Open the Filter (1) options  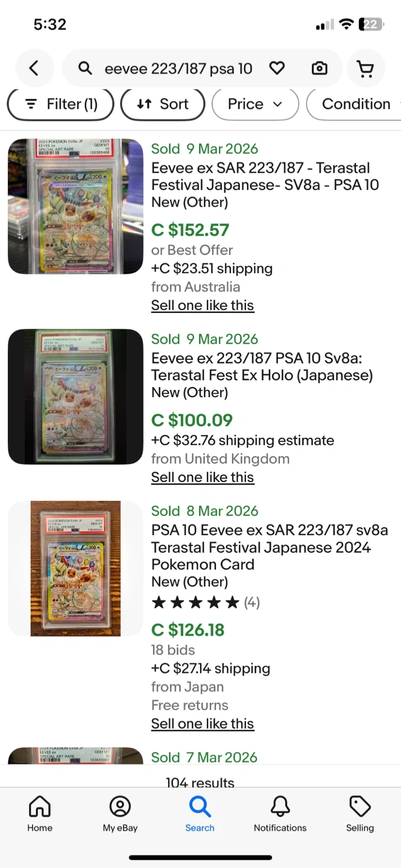pyautogui.click(x=61, y=104)
